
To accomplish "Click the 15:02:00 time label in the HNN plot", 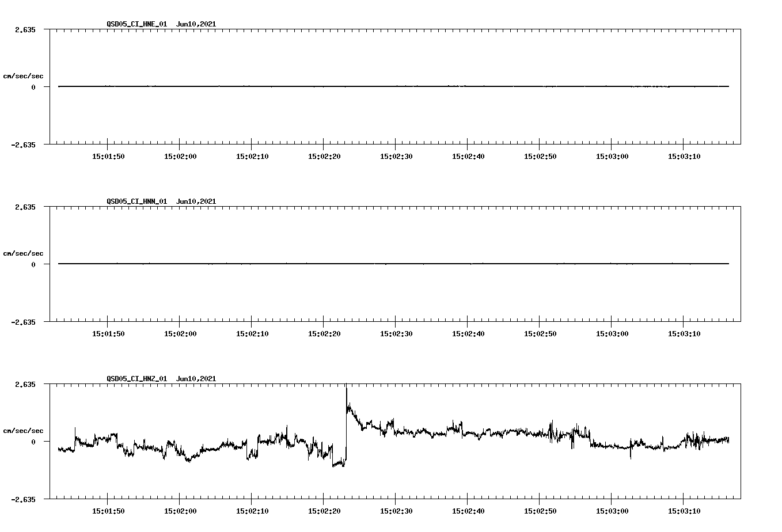I will 180,334.
